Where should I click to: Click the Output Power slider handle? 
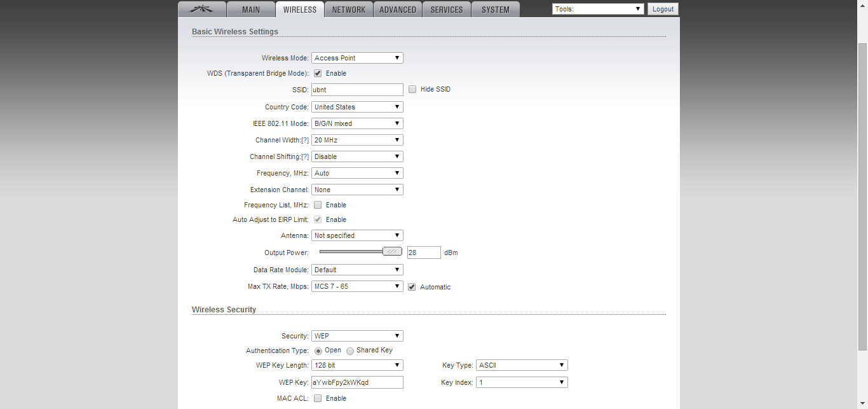click(x=392, y=251)
